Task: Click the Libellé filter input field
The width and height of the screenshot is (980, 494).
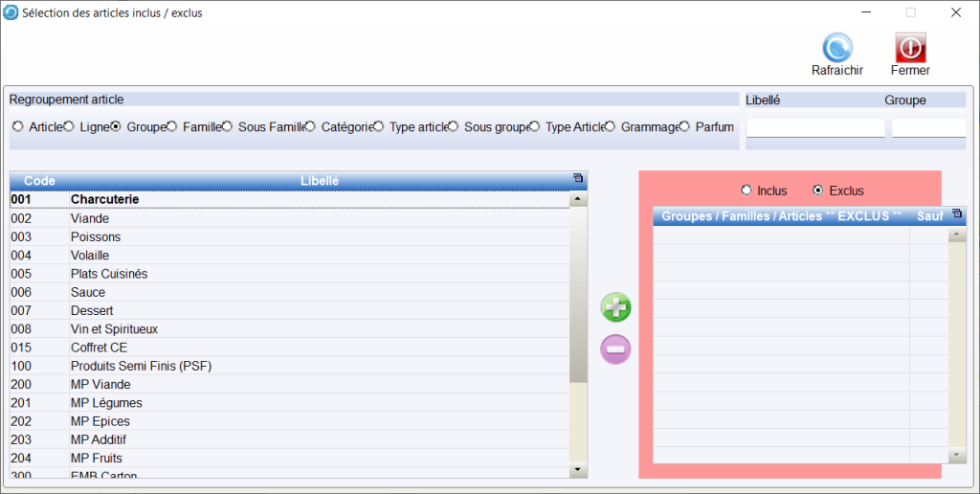Action: coord(815,128)
